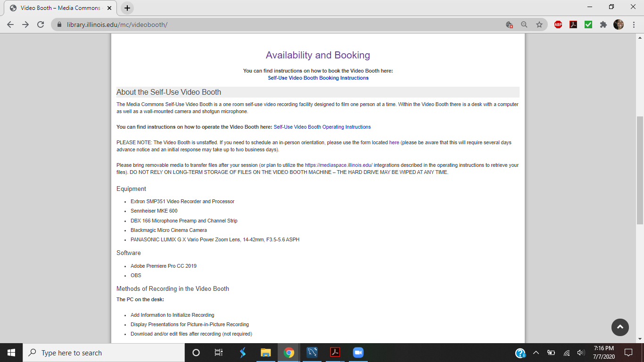Click the "Sennheiser MKE 600" list item

(154, 211)
